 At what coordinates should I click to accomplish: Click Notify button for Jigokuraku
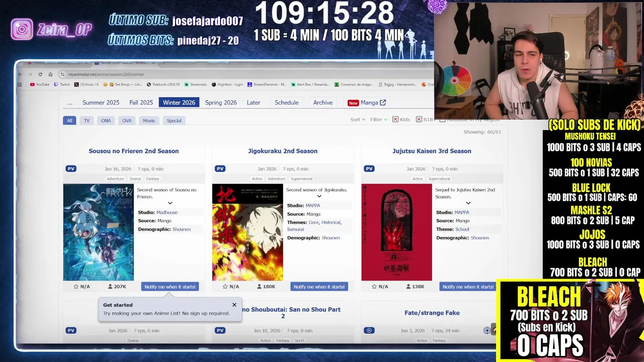click(x=319, y=287)
